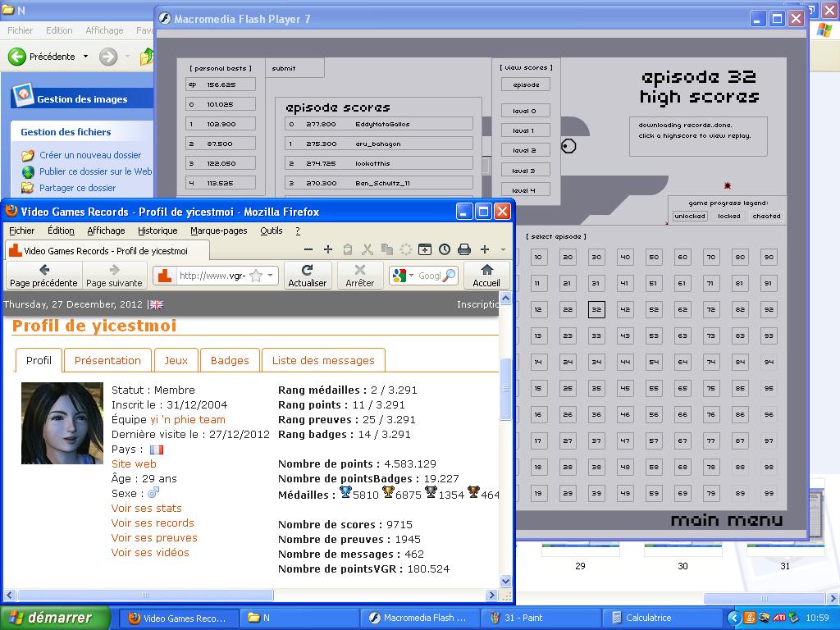Click the scissors cut icon

(367, 249)
